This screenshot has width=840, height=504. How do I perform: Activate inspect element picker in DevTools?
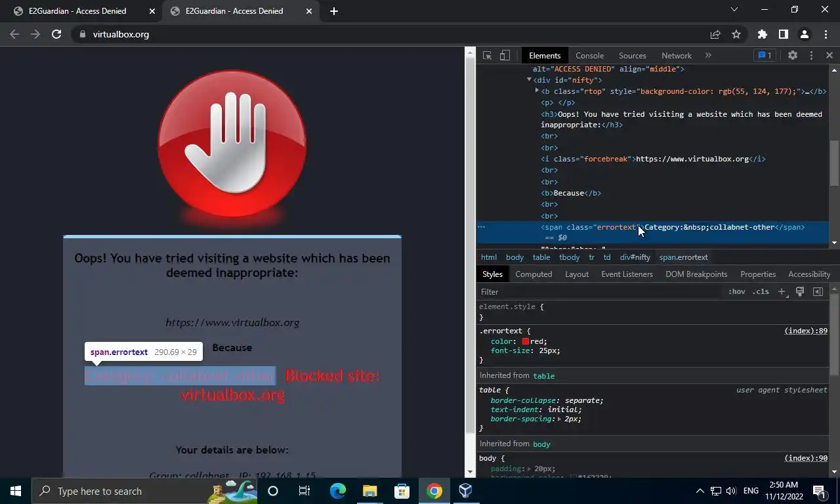point(487,56)
